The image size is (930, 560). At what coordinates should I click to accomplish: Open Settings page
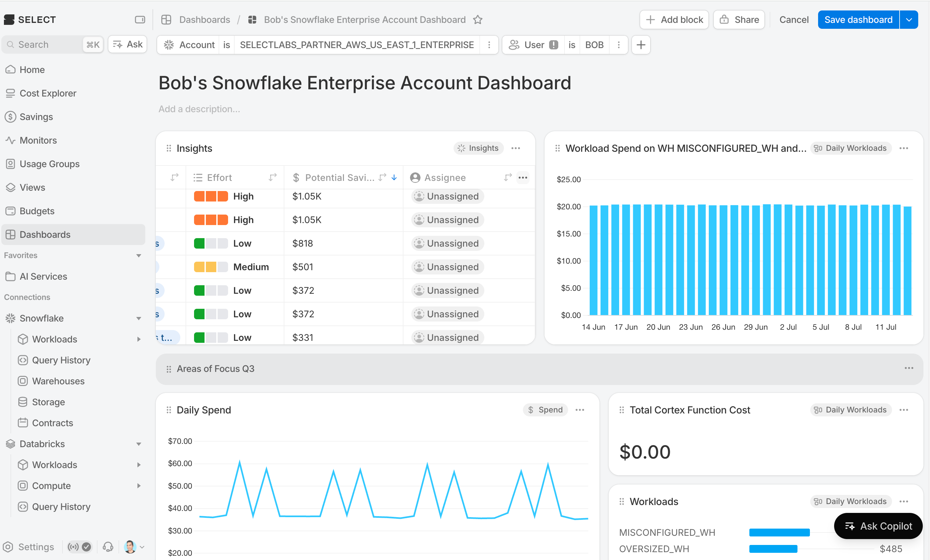click(29, 547)
